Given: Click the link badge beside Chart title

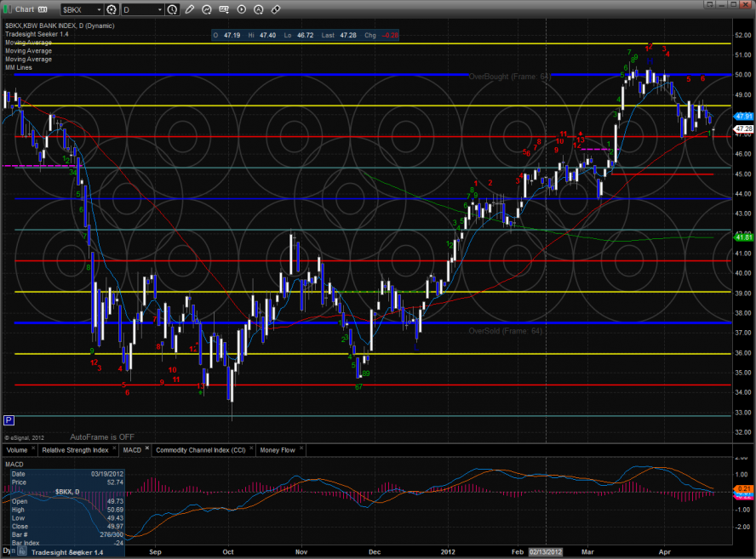Looking at the screenshot, I should point(41,9).
